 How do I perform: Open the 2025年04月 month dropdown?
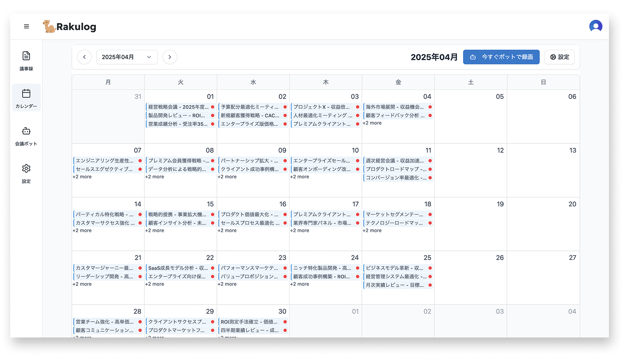pos(127,57)
